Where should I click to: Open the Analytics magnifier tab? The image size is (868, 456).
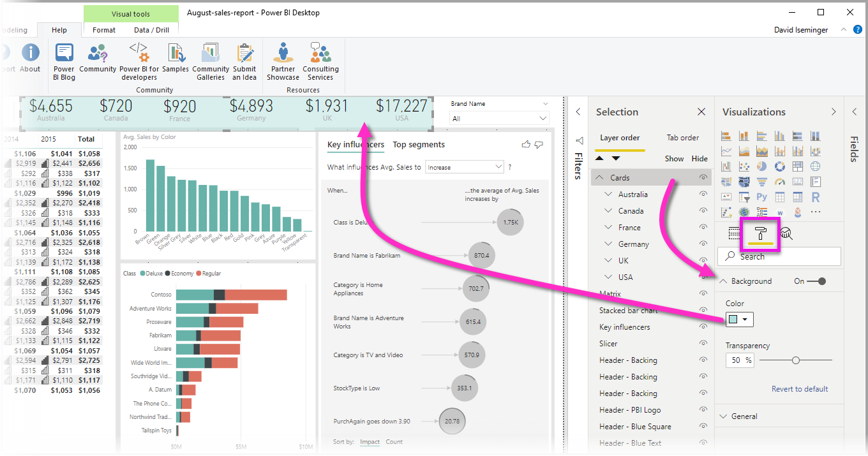[786, 233]
